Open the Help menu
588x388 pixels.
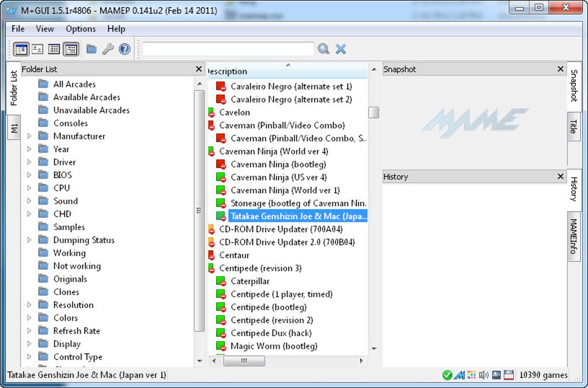pyautogui.click(x=116, y=29)
